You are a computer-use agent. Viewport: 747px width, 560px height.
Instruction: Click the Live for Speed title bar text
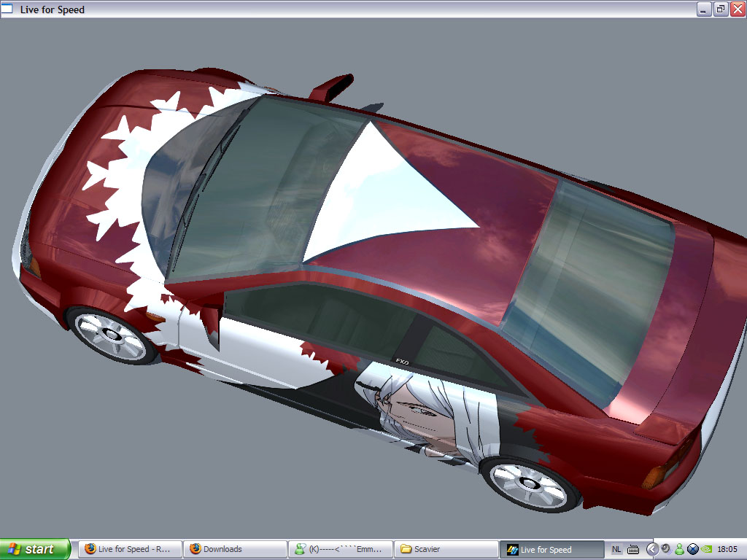point(53,9)
